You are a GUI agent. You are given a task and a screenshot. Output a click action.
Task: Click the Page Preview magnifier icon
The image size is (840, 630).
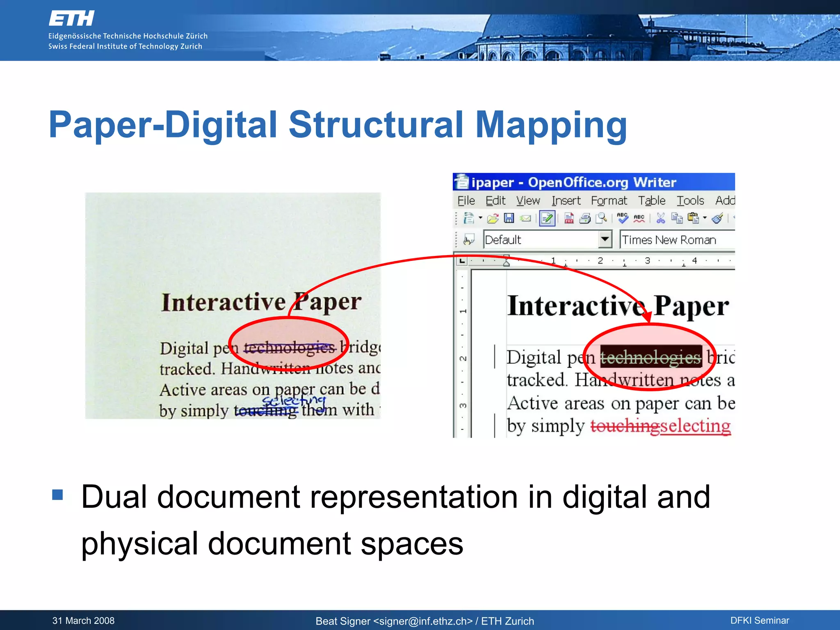(x=601, y=218)
